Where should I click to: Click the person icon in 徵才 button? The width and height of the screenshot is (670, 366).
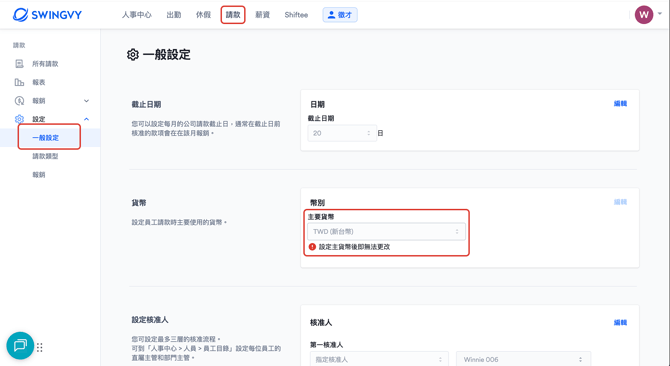click(x=331, y=15)
